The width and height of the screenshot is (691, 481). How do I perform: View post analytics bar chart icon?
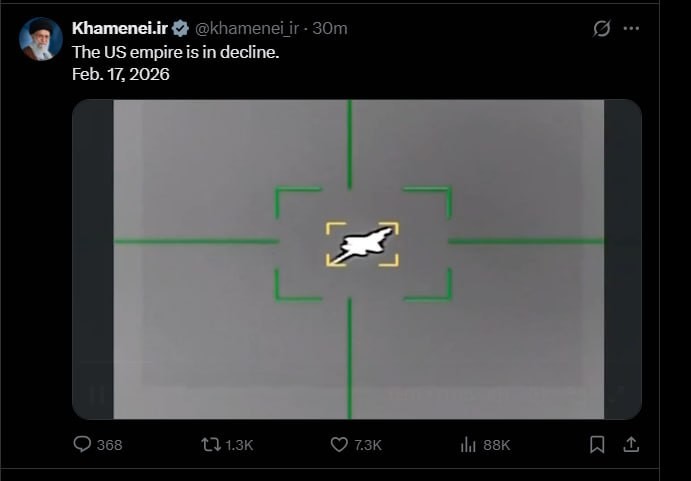(x=468, y=444)
